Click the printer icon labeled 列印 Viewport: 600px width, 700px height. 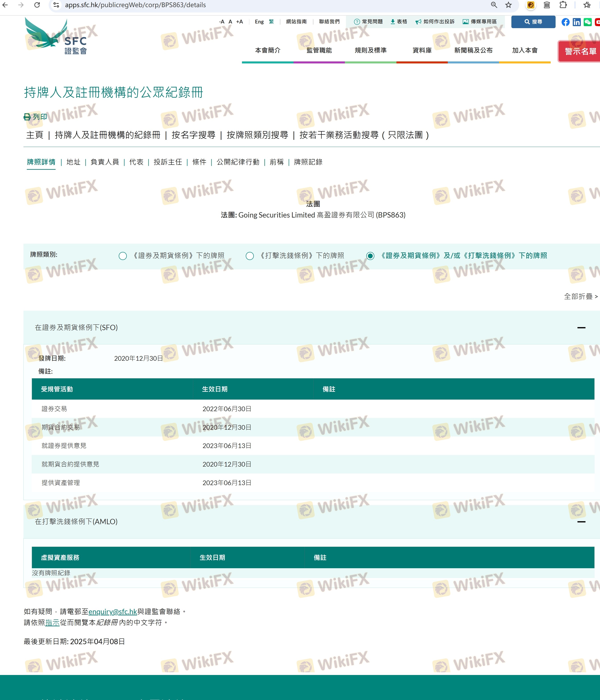pos(27,117)
